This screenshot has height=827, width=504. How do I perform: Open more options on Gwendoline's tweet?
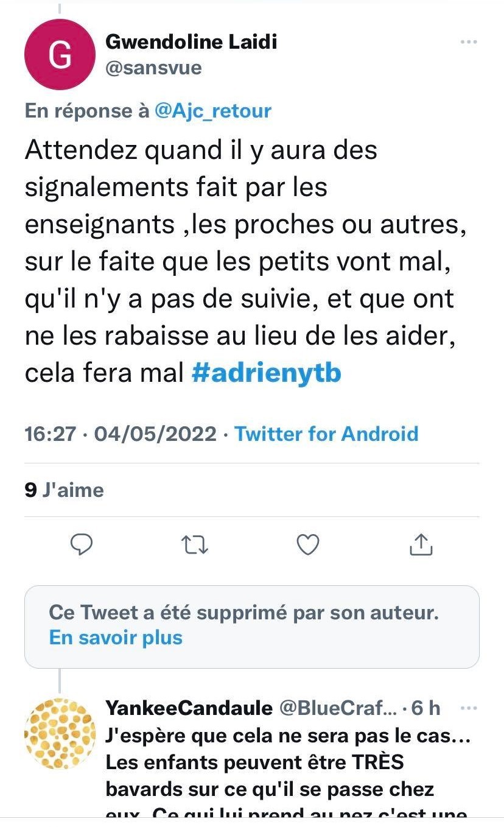(468, 42)
